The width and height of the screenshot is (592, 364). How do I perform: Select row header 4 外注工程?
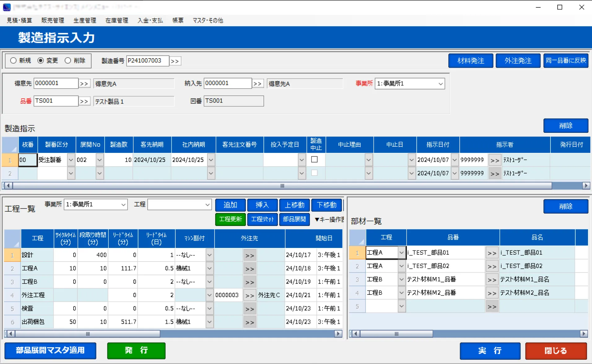tap(12, 295)
